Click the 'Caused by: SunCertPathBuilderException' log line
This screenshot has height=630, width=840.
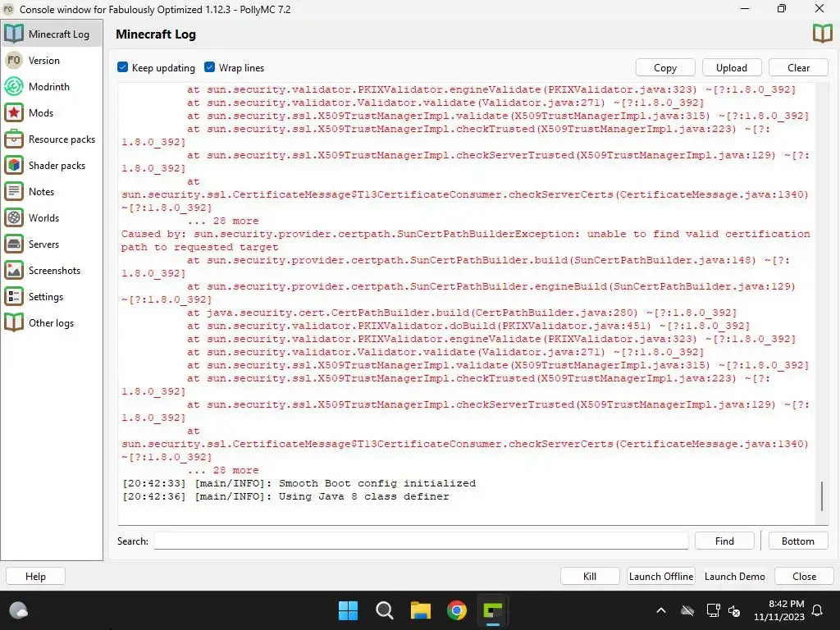click(x=466, y=240)
